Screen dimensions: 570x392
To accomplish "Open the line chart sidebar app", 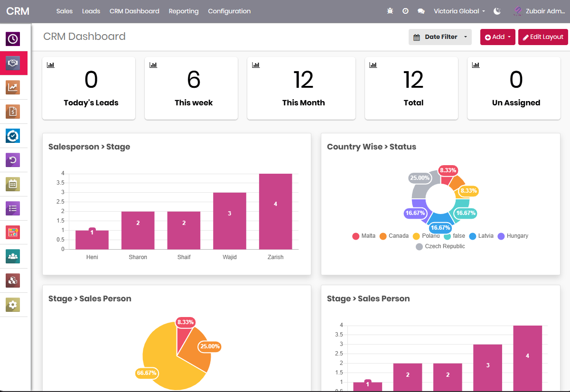I will [x=13, y=87].
